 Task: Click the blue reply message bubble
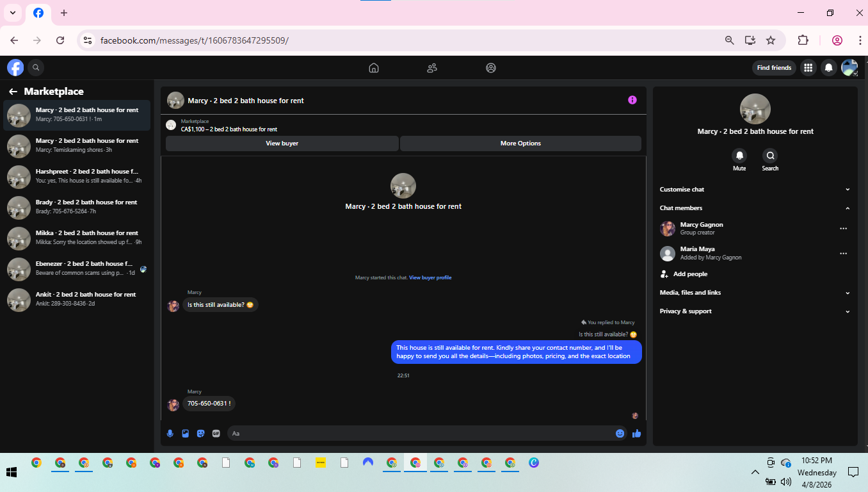(517, 352)
